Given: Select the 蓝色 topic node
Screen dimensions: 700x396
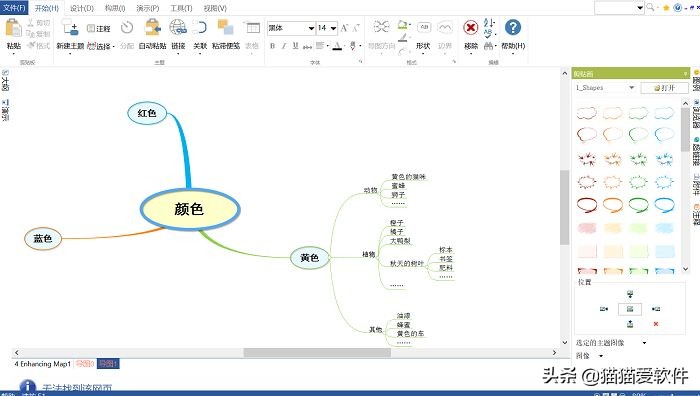Looking at the screenshot, I should coord(43,238).
